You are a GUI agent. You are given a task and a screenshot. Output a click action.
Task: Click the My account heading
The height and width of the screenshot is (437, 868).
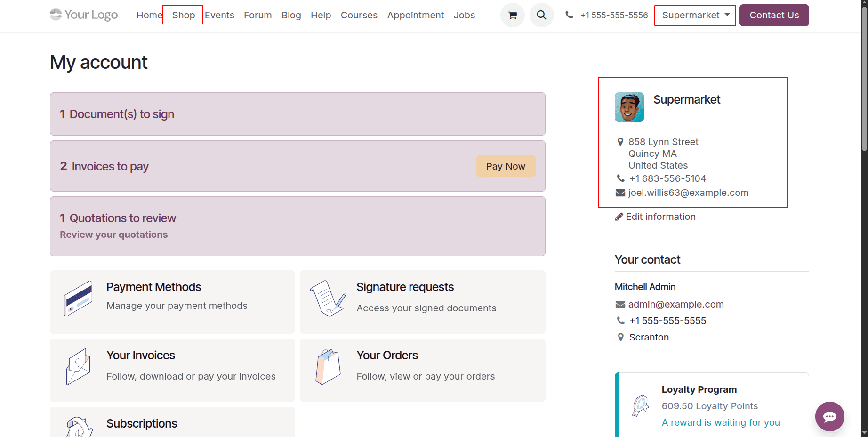pyautogui.click(x=99, y=62)
